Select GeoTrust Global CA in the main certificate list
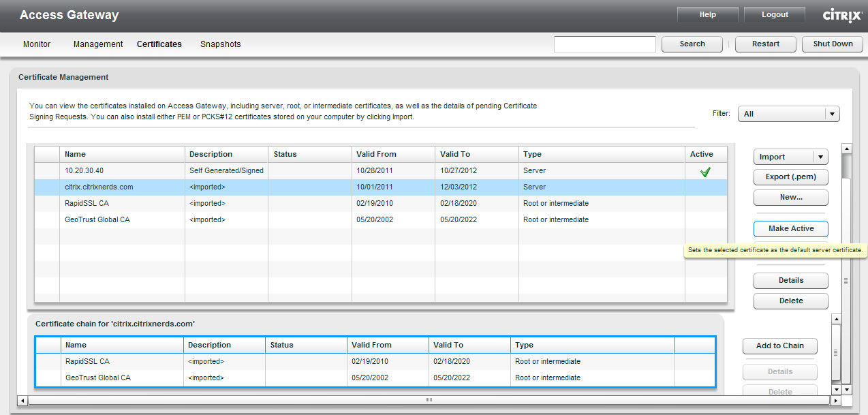This screenshot has height=415, width=868. pyautogui.click(x=381, y=220)
